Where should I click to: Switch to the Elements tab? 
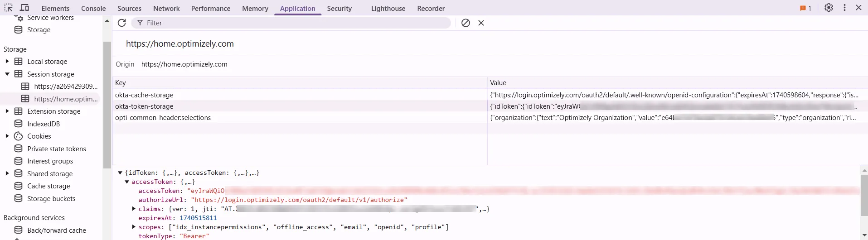coord(55,8)
